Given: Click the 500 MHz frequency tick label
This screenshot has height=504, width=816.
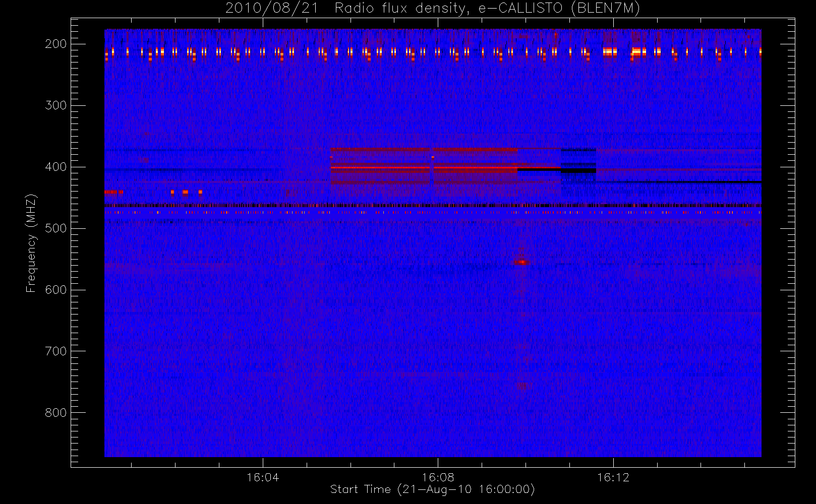Looking at the screenshot, I should click(x=55, y=228).
